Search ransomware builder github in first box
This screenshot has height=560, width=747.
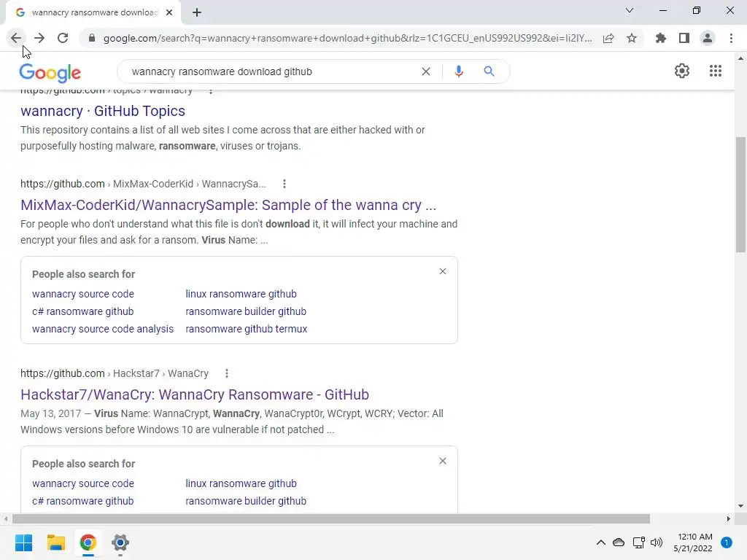pos(246,311)
